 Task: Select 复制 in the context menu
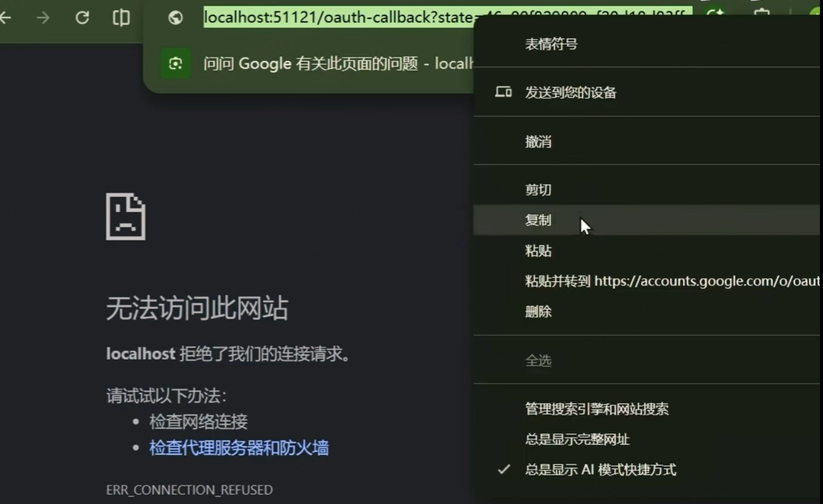(646, 220)
